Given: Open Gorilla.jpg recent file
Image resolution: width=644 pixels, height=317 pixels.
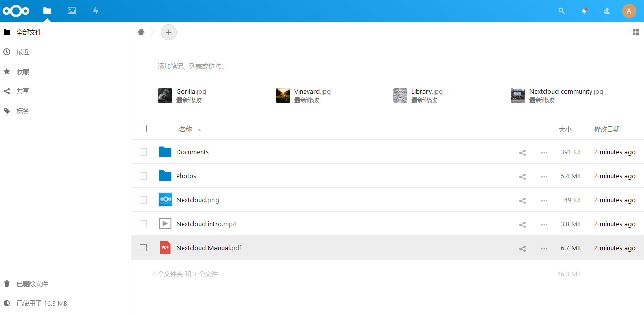Looking at the screenshot, I should click(x=182, y=96).
